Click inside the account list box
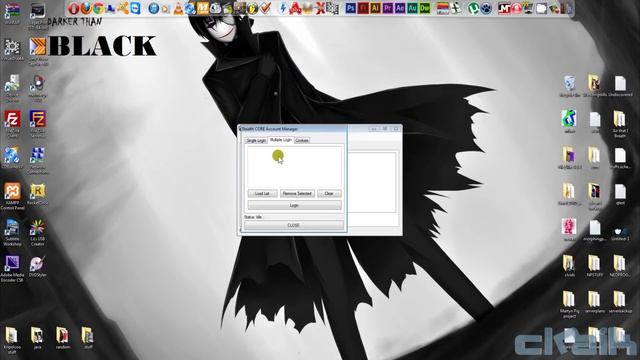This screenshot has height=360, width=640. pyautogui.click(x=294, y=167)
